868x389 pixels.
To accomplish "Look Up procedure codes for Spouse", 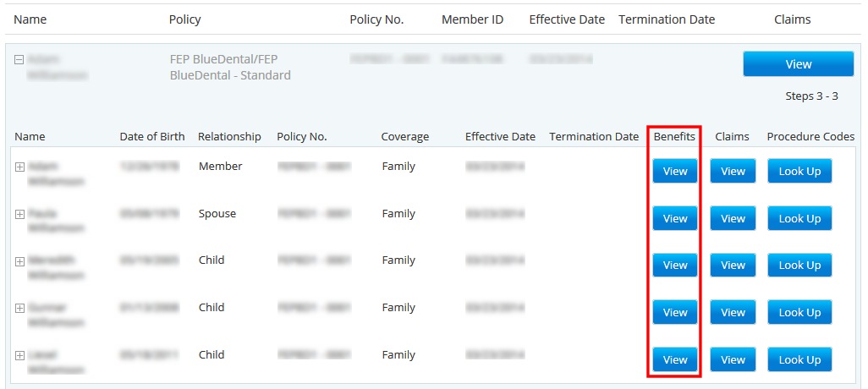I will click(x=799, y=218).
